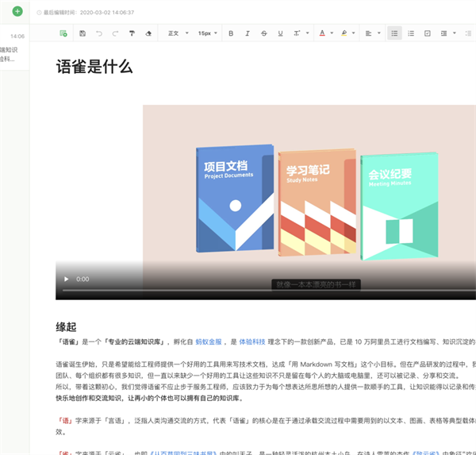Redo the last edit
476x455 pixels.
pos(115,33)
